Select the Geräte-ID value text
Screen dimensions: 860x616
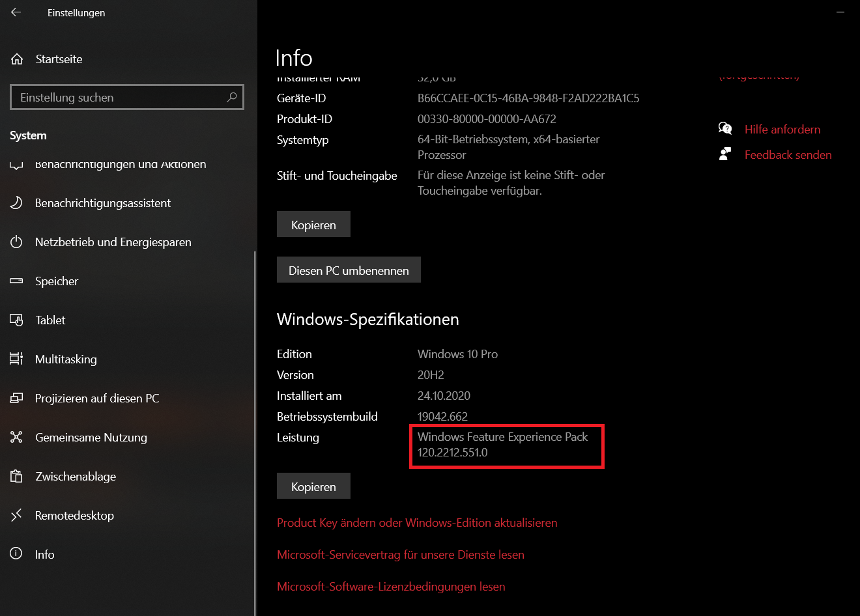(528, 98)
